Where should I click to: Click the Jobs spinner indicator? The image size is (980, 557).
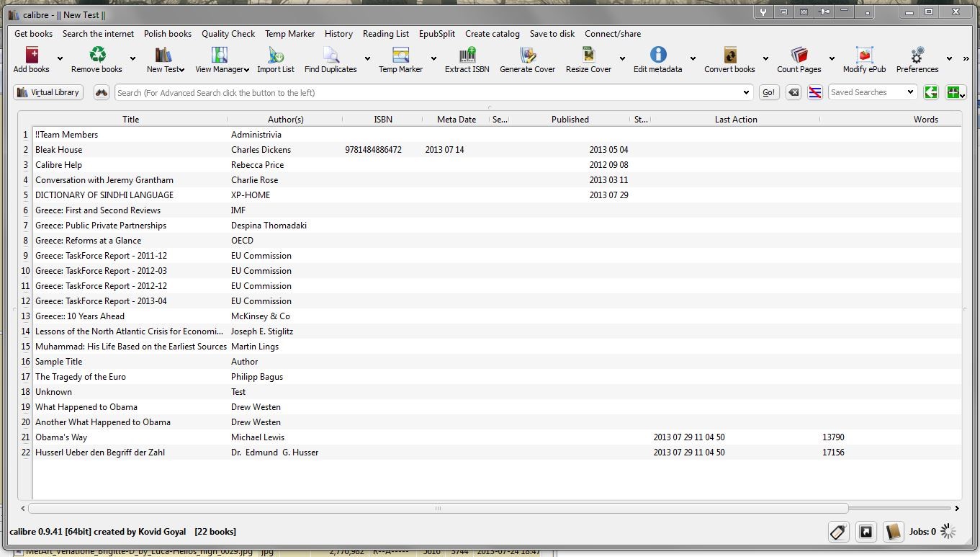(949, 532)
